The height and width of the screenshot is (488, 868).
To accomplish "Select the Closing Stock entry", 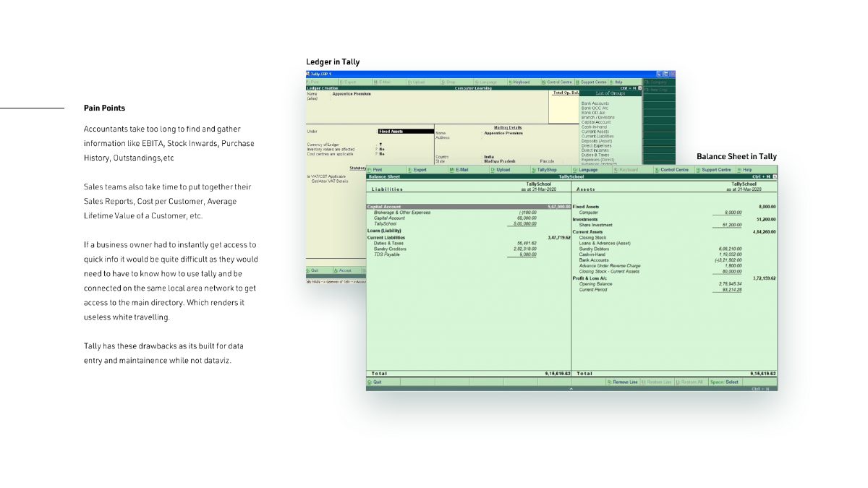I will click(592, 237).
